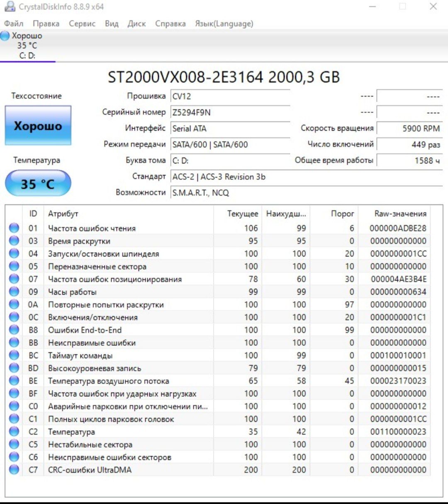Screen dimensions: 448x504
Task: Click status orb for 0A Повторные попытки раскрутки
Action: 14,304
